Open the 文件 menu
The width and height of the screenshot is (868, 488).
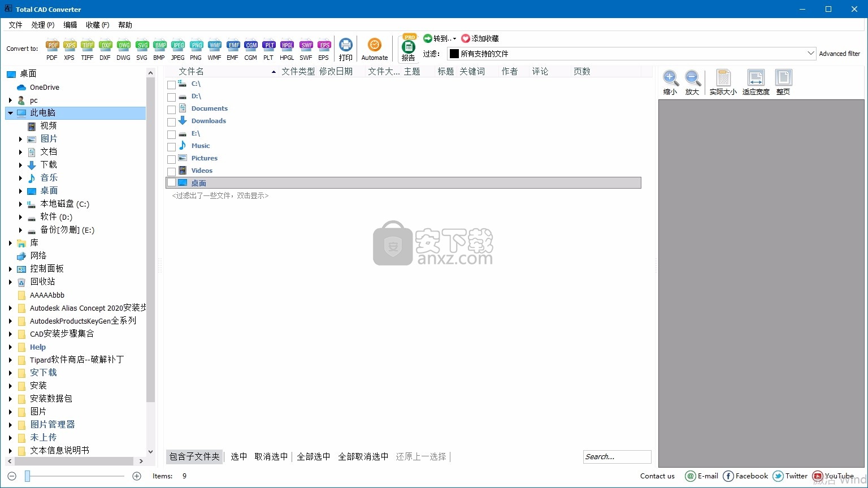(15, 25)
